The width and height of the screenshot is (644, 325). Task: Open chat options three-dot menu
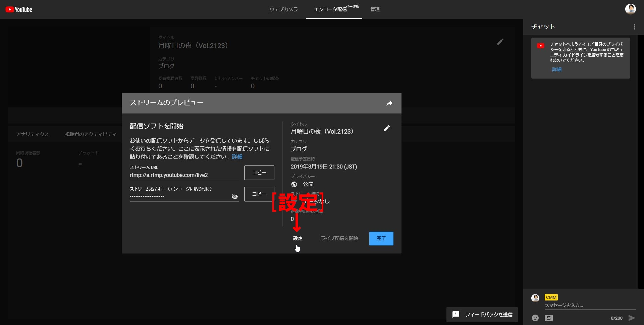(x=634, y=27)
